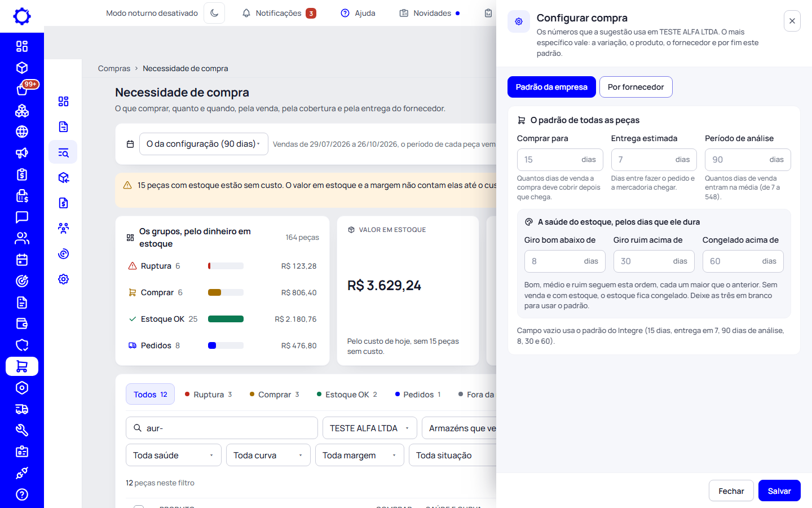Screen dimensions: 812x508
Task: Expand the "O da configuração (90 dias)" period dropdown
Action: 204,144
